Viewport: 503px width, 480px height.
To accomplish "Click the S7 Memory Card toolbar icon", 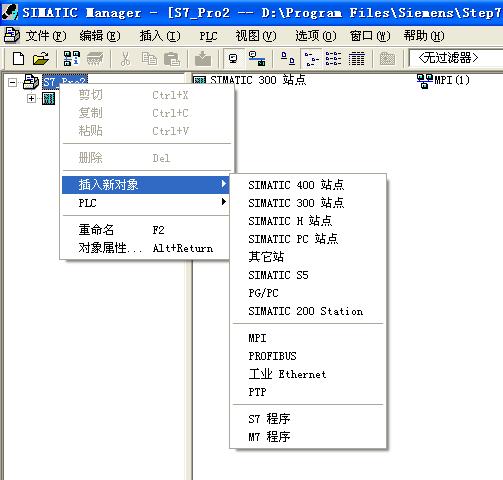I will point(95,59).
